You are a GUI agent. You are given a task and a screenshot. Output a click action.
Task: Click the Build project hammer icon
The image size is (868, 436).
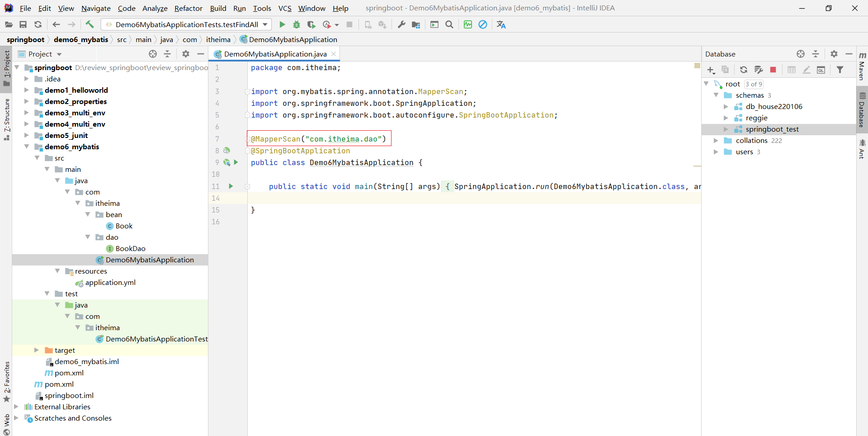(x=90, y=24)
